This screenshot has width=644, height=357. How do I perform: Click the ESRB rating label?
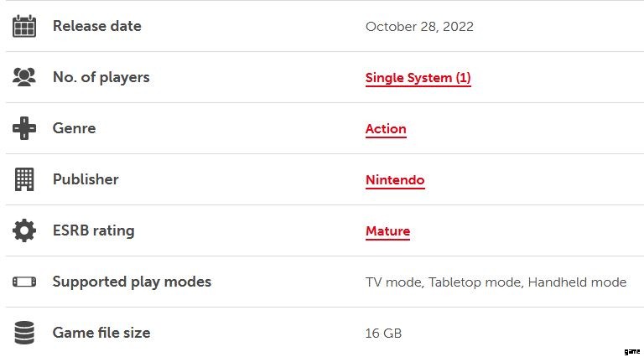click(93, 230)
